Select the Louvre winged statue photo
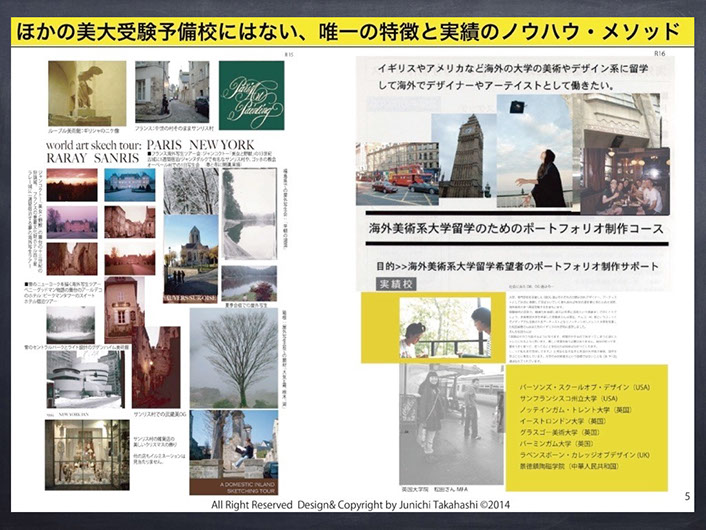This screenshot has height=530, width=706. point(87,93)
